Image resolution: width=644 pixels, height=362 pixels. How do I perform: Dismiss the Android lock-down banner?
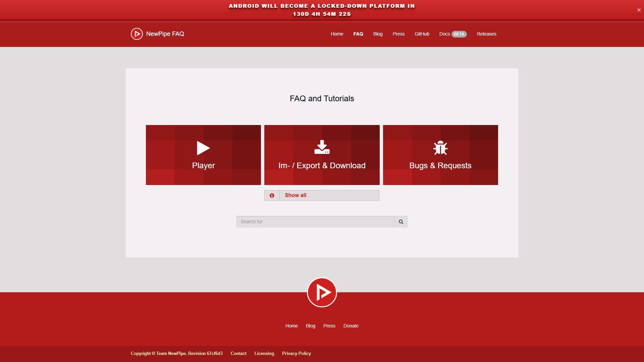click(639, 10)
